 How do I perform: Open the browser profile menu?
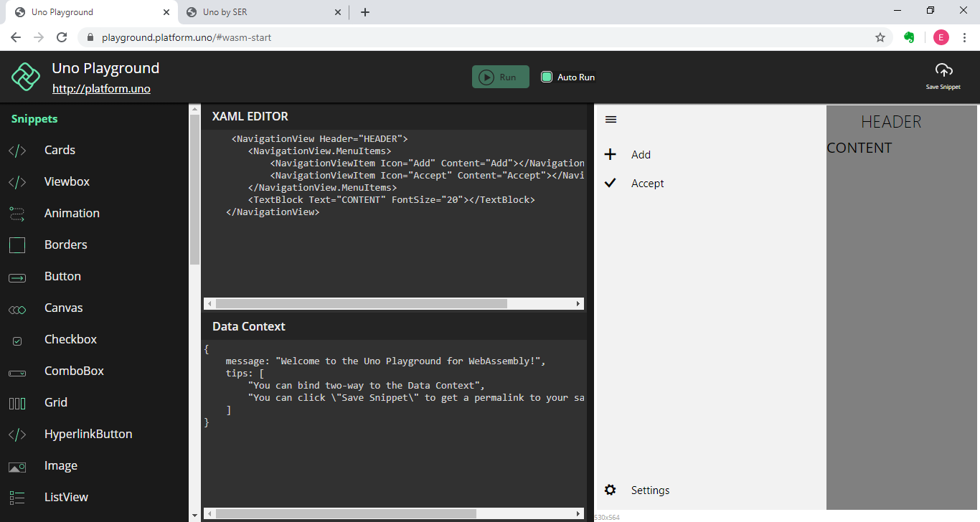point(941,37)
